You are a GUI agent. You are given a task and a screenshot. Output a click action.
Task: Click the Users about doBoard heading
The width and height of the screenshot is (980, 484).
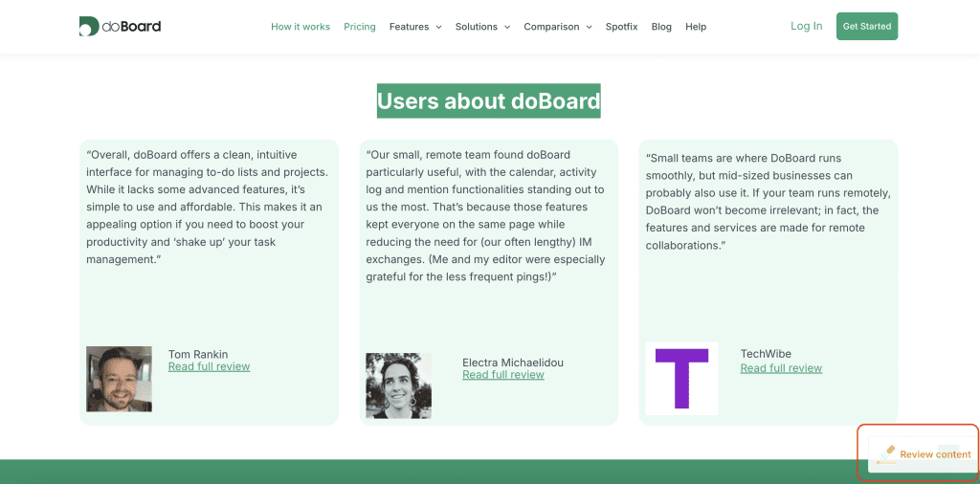pyautogui.click(x=489, y=101)
